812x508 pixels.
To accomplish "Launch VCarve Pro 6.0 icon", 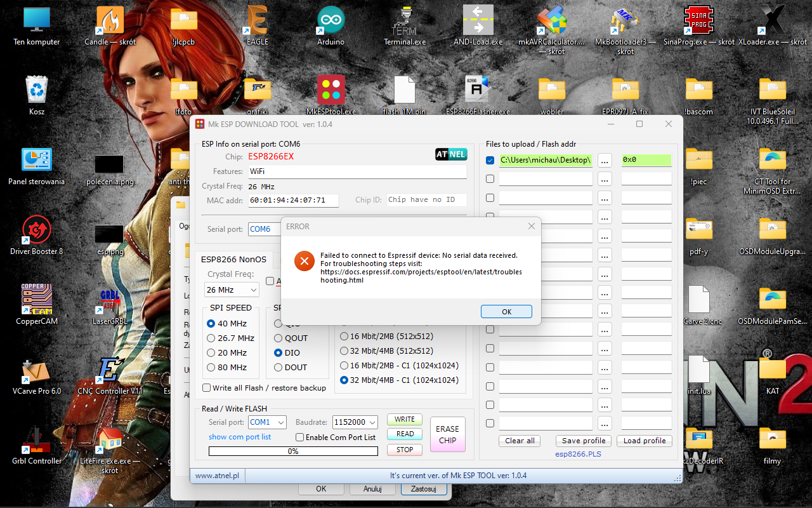I will coord(37,370).
